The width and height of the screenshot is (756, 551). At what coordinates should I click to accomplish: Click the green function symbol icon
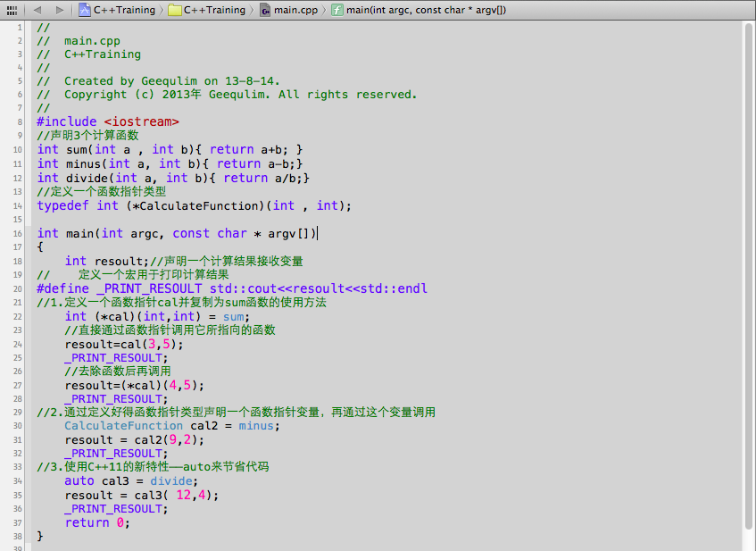pos(337,10)
